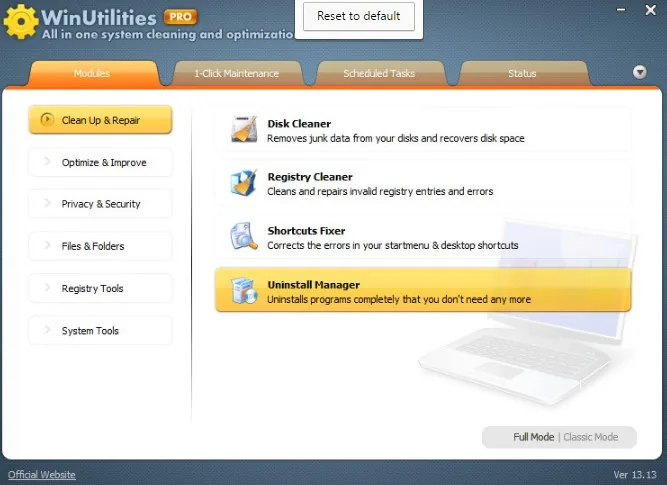Image resolution: width=667 pixels, height=485 pixels.
Task: Switch to the 1-Click Maintenance tab
Action: (237, 74)
